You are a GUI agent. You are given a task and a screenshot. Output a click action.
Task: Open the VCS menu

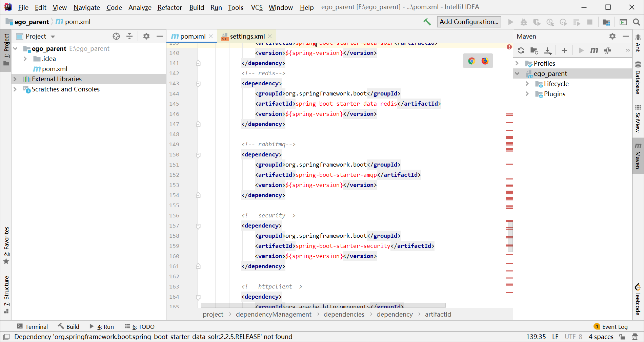tap(257, 7)
